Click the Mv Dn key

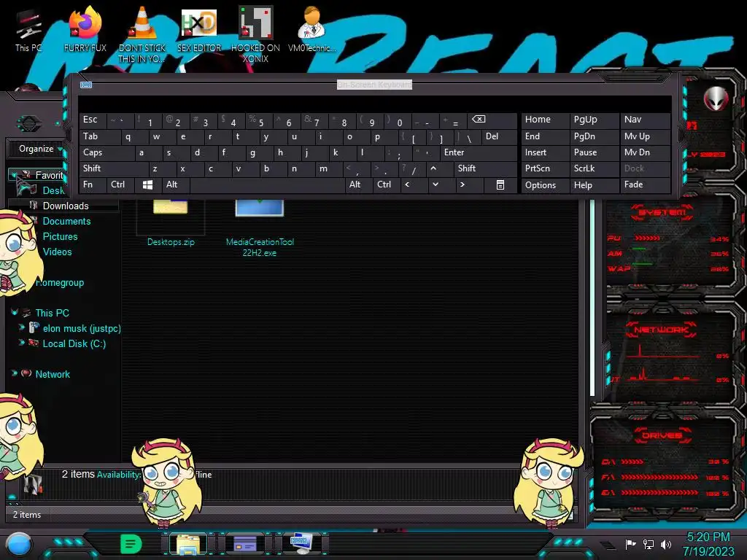click(644, 152)
